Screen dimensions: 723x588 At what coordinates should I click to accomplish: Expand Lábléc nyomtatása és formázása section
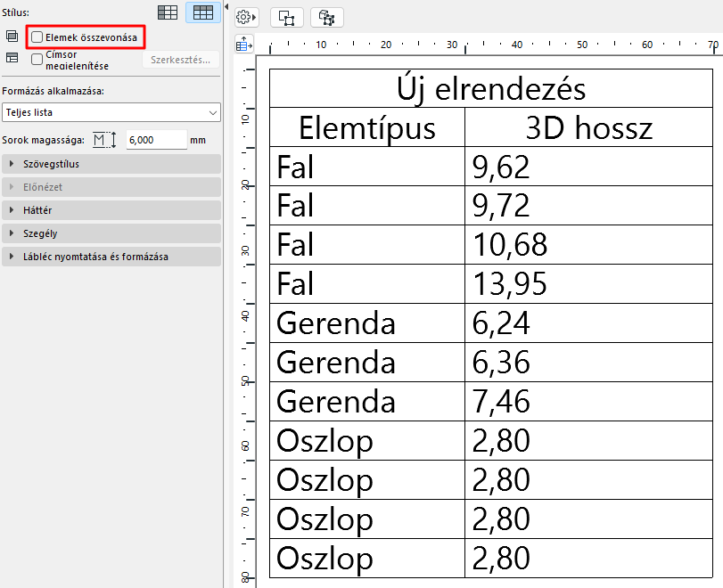(x=111, y=257)
